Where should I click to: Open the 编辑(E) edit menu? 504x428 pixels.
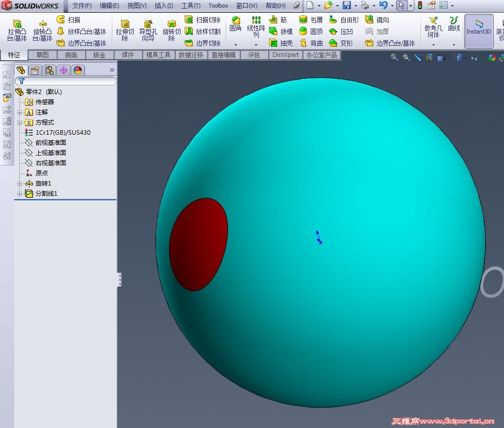tap(109, 6)
